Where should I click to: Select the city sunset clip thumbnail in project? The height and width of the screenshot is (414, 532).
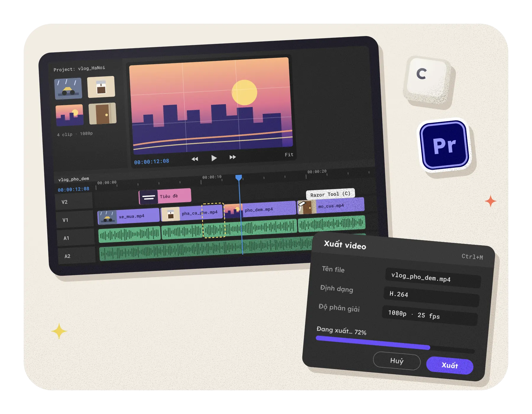69,115
